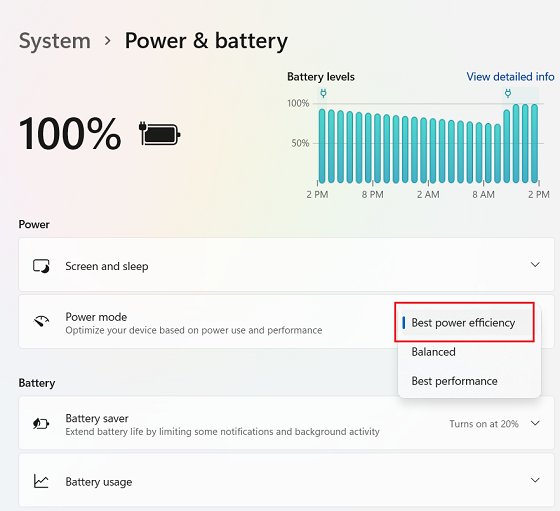Click the Turns on at 20% text
The image size is (560, 511).
[x=484, y=424]
